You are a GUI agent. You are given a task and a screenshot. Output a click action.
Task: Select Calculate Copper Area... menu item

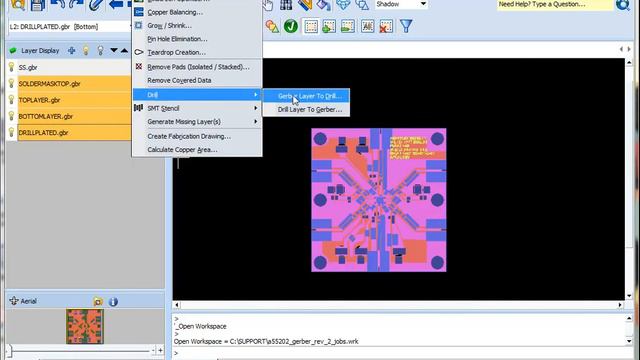click(197, 150)
